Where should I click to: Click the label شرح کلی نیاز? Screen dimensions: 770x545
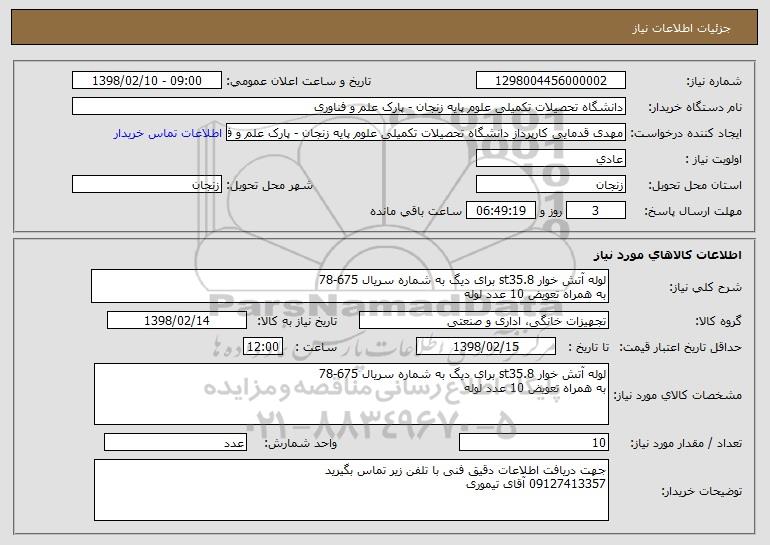(706, 287)
